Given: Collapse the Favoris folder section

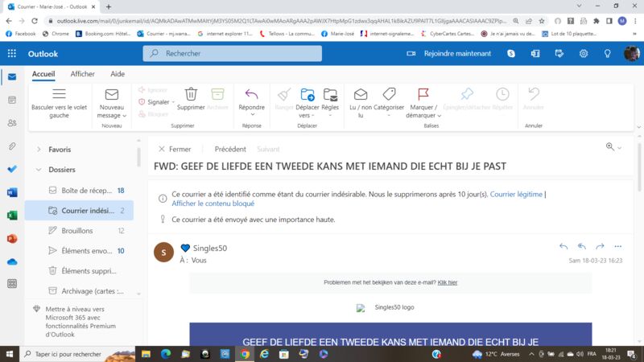Looking at the screenshot, I should point(39,150).
